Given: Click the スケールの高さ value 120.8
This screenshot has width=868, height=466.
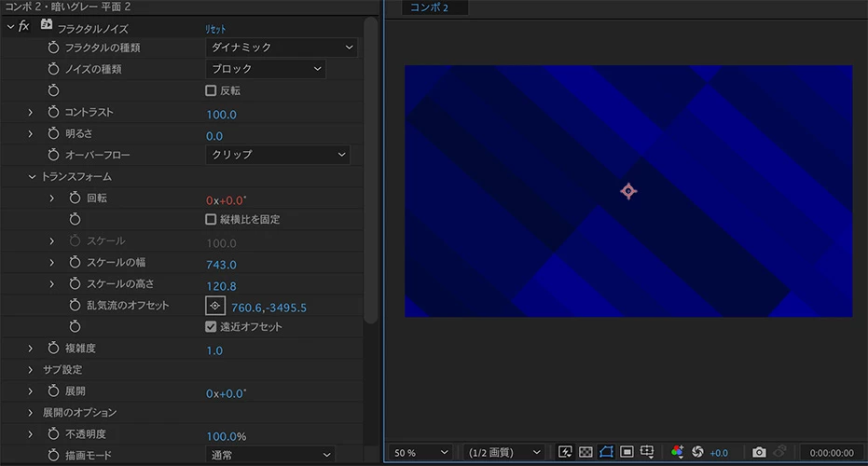Looking at the screenshot, I should 221,287.
